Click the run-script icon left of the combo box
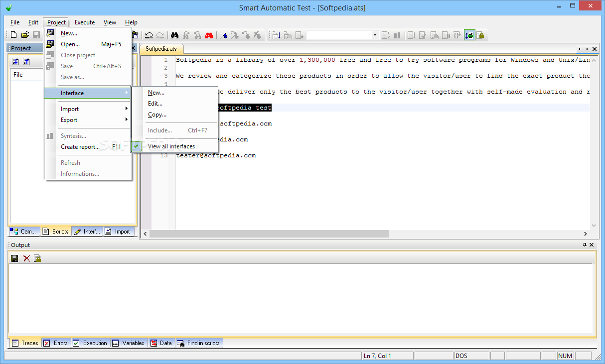 click(x=277, y=35)
